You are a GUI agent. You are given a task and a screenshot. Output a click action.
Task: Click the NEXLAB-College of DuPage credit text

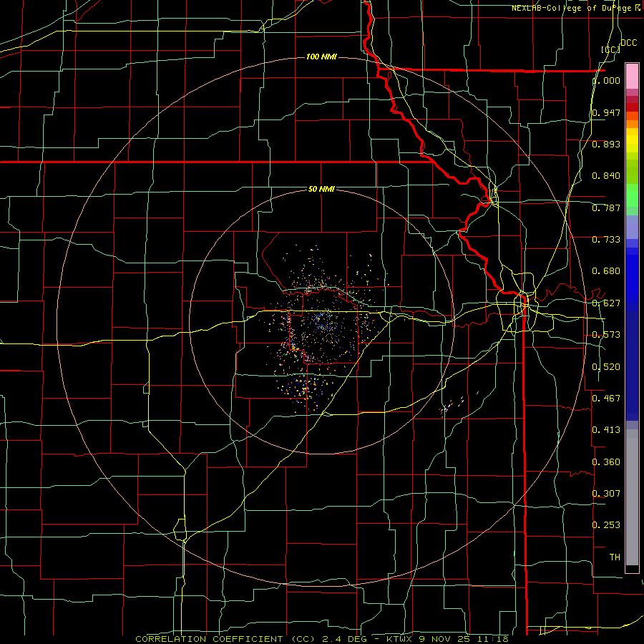(575, 8)
